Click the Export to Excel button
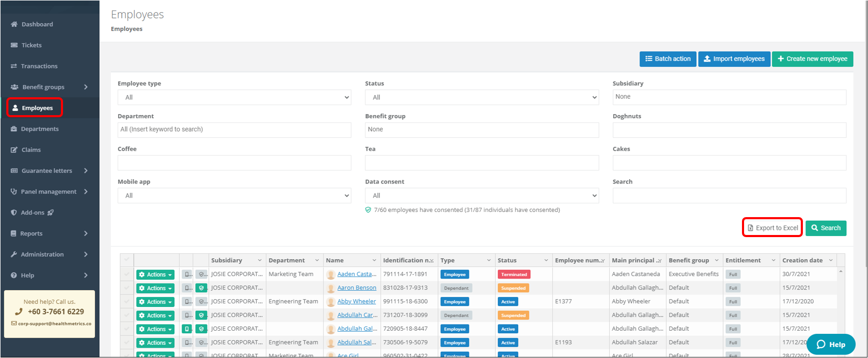868x358 pixels. click(x=772, y=228)
